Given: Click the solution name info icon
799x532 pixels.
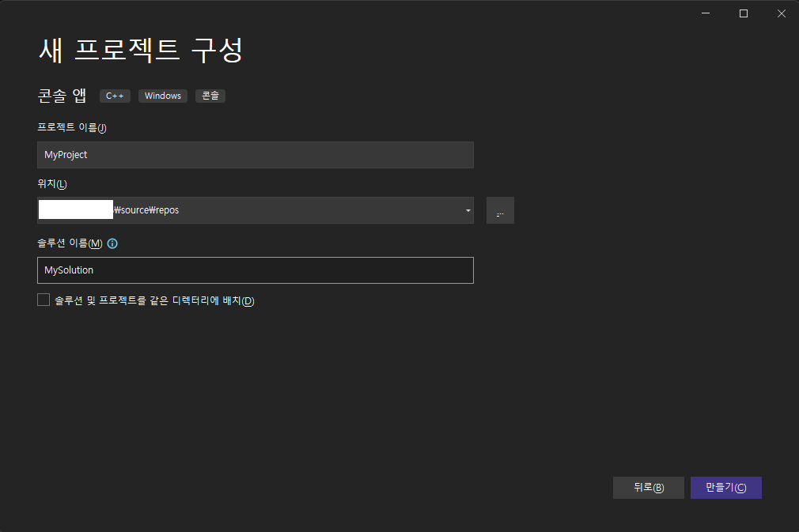Looking at the screenshot, I should pyautogui.click(x=112, y=243).
